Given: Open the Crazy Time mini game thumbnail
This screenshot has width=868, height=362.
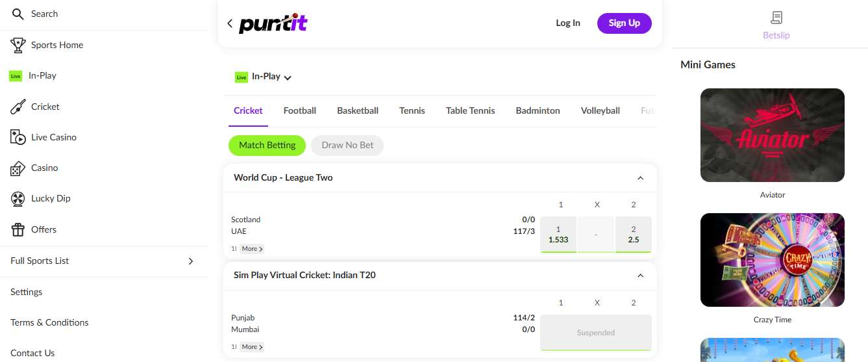Looking at the screenshot, I should tap(773, 260).
